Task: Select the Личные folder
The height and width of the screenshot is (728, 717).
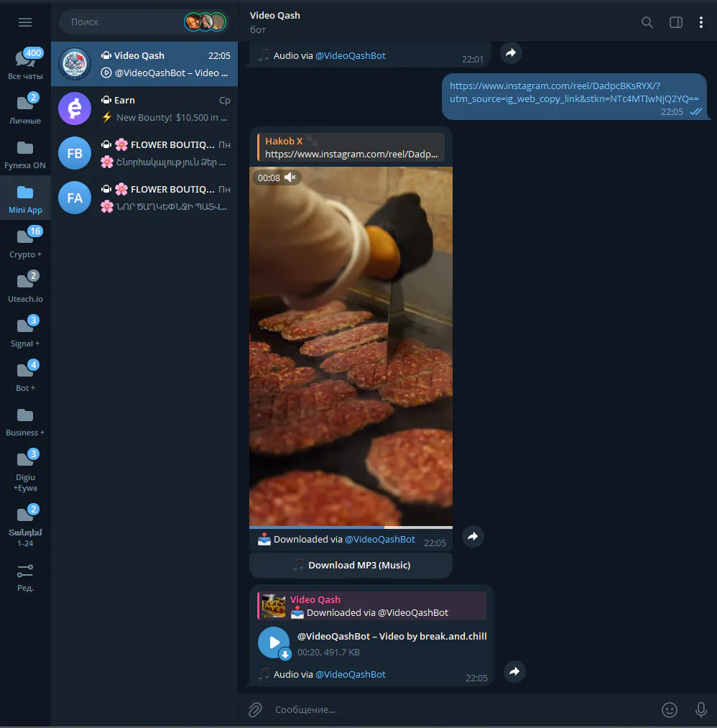Action: click(x=26, y=109)
